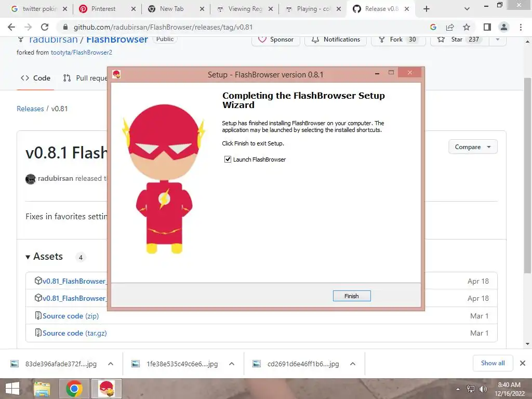Expand options for 83de396afade372f download
This screenshot has width=532, height=399.
pyautogui.click(x=111, y=364)
